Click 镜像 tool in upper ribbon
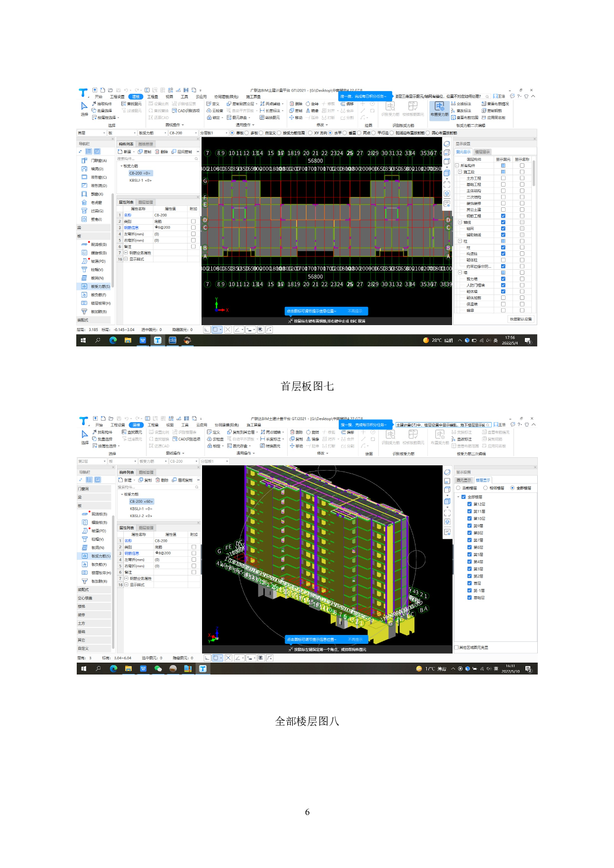 (312, 111)
